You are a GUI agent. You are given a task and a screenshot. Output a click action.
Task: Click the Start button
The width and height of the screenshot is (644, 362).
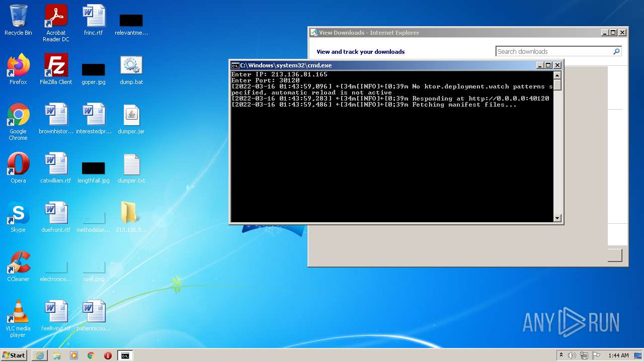pos(14,355)
